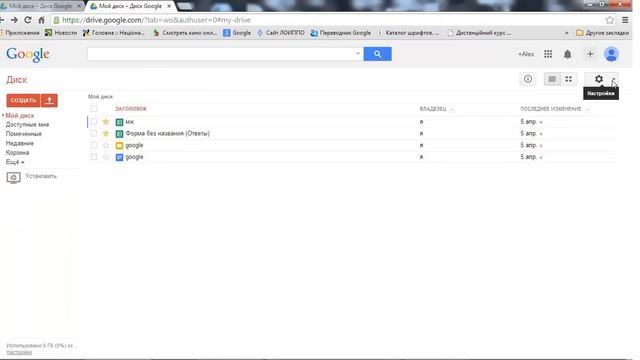Open the notifications bell
Image resolution: width=640 pixels, height=360 pixels.
click(x=567, y=54)
